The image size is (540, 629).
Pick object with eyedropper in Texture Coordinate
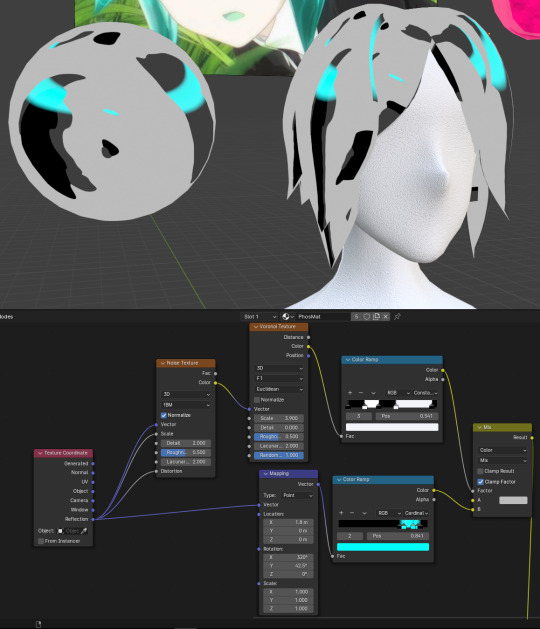[84, 531]
